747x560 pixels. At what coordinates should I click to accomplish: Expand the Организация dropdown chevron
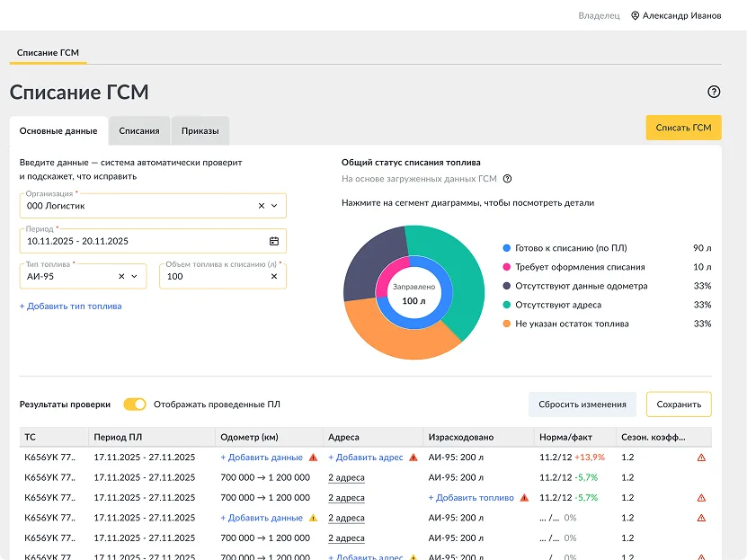coord(274,206)
